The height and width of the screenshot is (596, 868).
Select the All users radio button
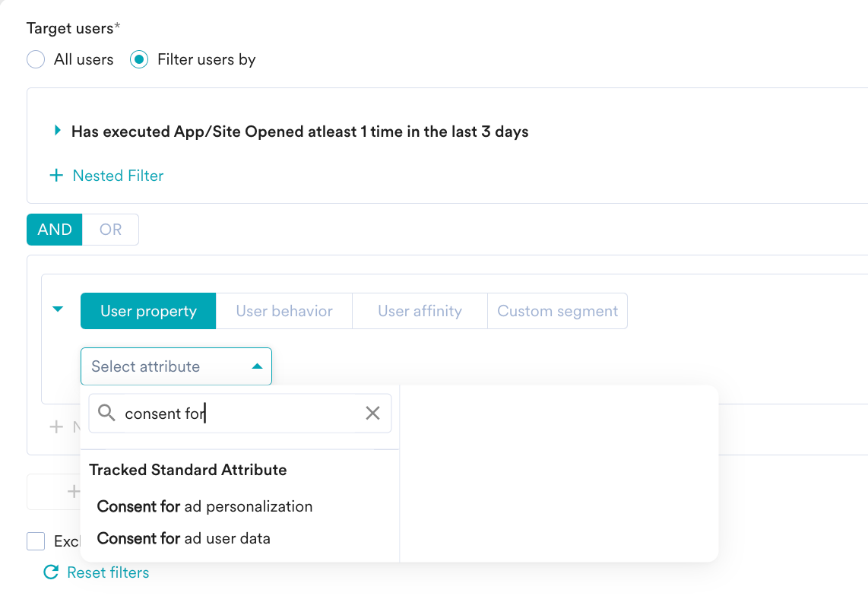point(36,59)
